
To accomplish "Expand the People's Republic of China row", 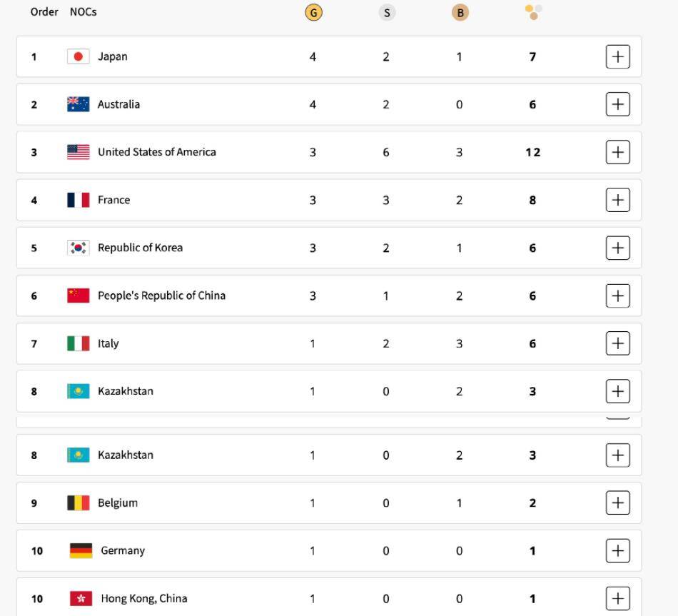I will [618, 296].
